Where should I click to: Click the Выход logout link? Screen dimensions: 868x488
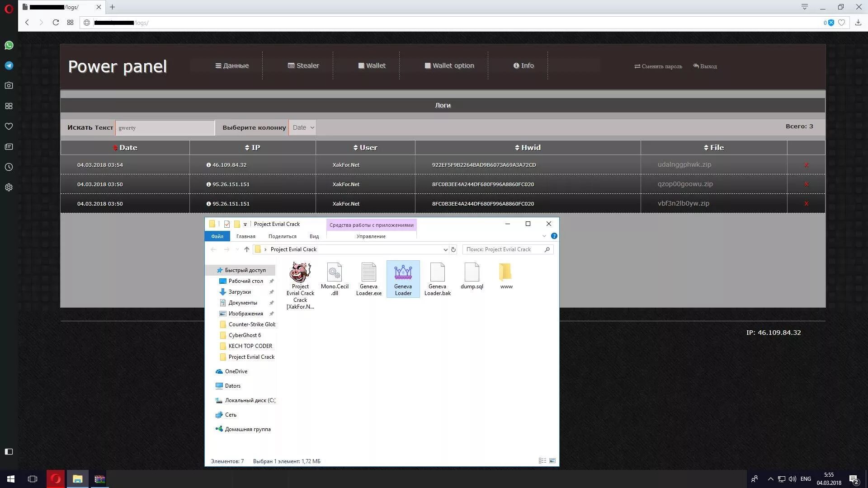(705, 66)
